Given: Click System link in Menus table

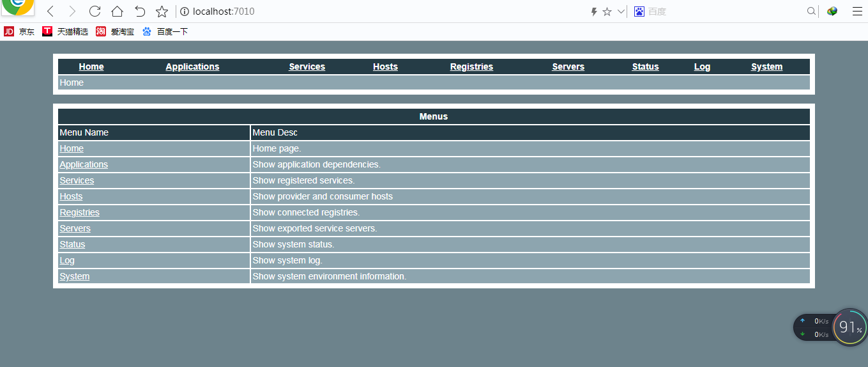Looking at the screenshot, I should coord(74,276).
